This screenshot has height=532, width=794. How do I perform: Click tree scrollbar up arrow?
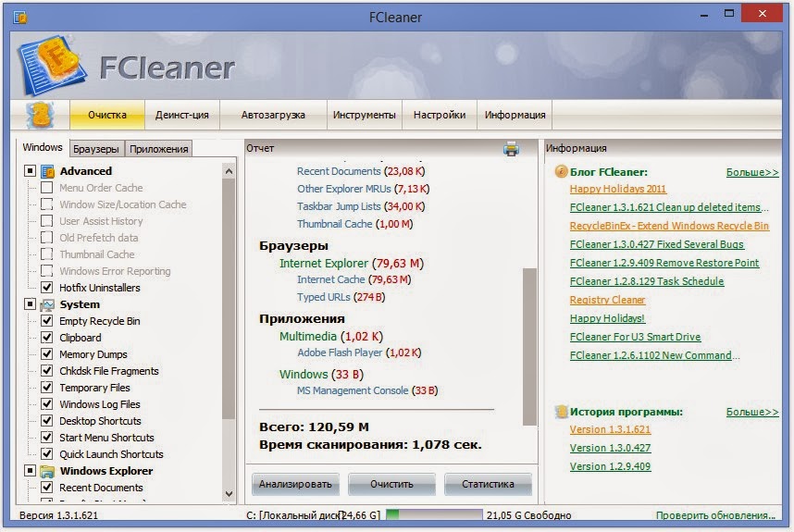[x=229, y=171]
